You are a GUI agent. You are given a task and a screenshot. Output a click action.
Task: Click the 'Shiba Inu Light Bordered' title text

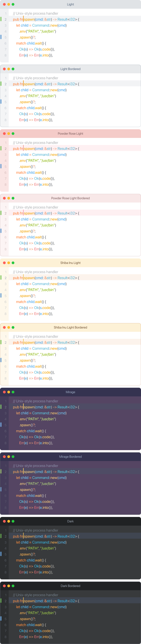pos(70,328)
